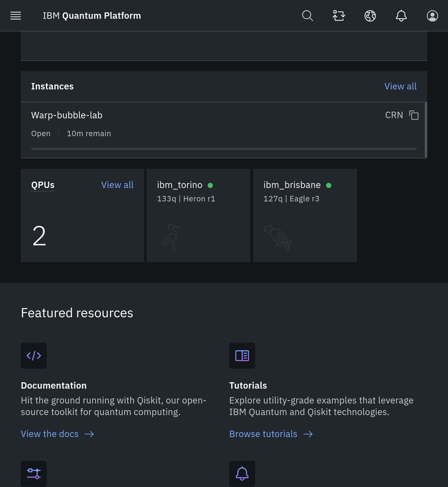
Task: Click the circuit composer resource icon
Action: tap(34, 473)
